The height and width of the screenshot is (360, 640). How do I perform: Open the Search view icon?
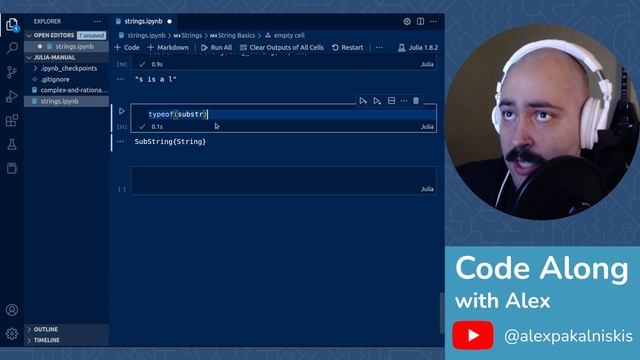pos(12,48)
